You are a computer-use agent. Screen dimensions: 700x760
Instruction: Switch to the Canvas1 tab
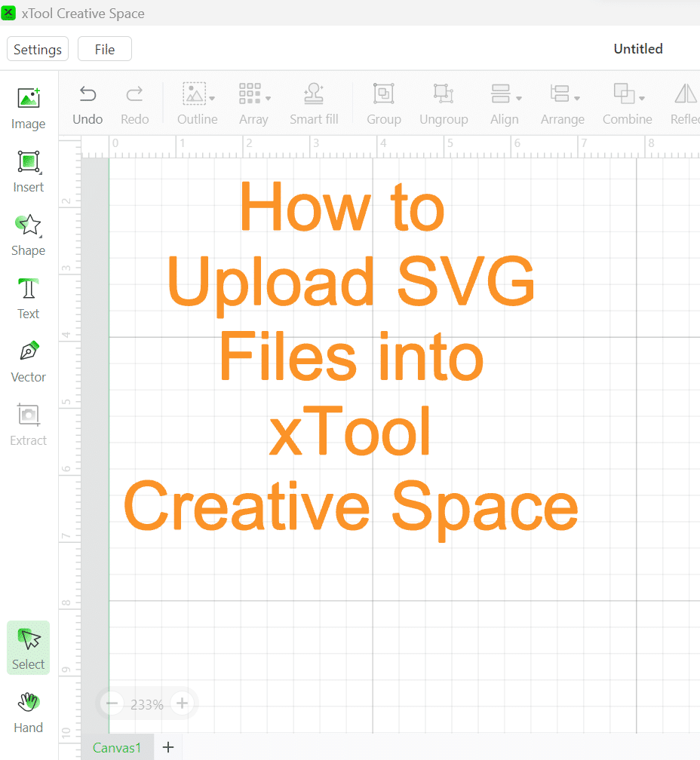click(117, 747)
